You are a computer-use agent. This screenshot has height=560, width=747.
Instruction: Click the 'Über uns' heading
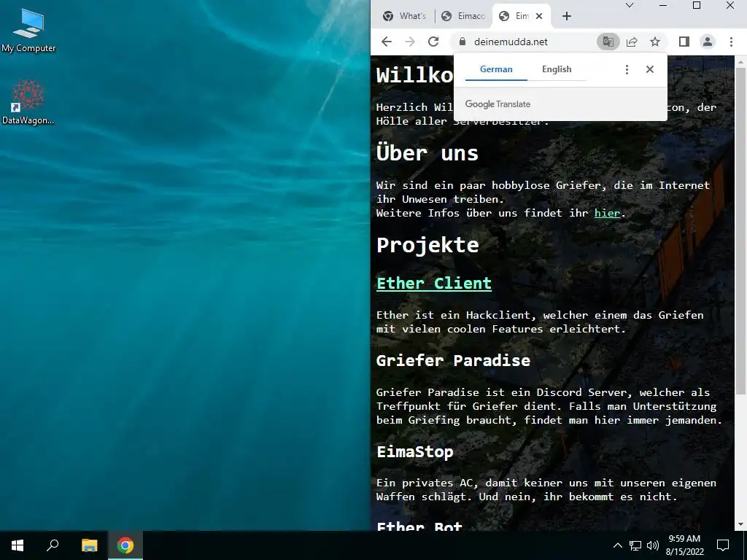pos(427,153)
